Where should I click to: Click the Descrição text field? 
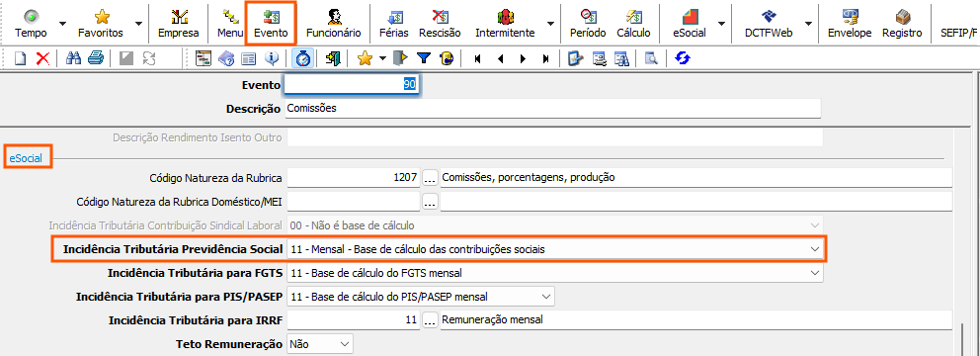pos(552,108)
